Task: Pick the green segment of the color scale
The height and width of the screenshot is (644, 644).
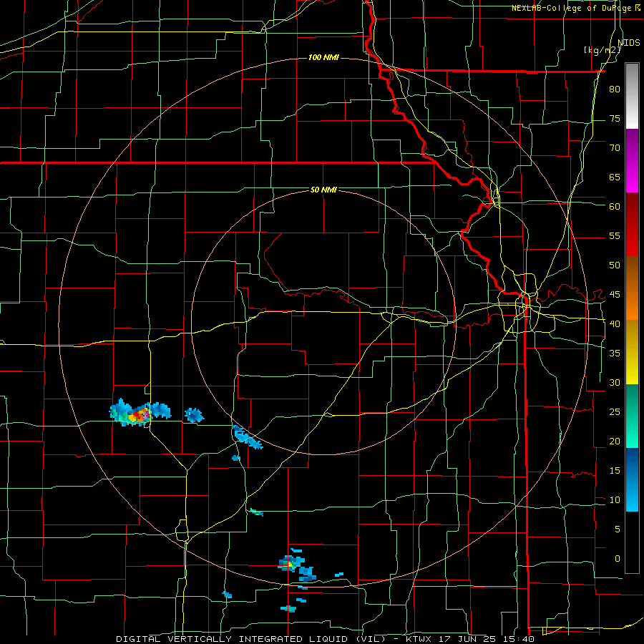Action: coord(632,416)
